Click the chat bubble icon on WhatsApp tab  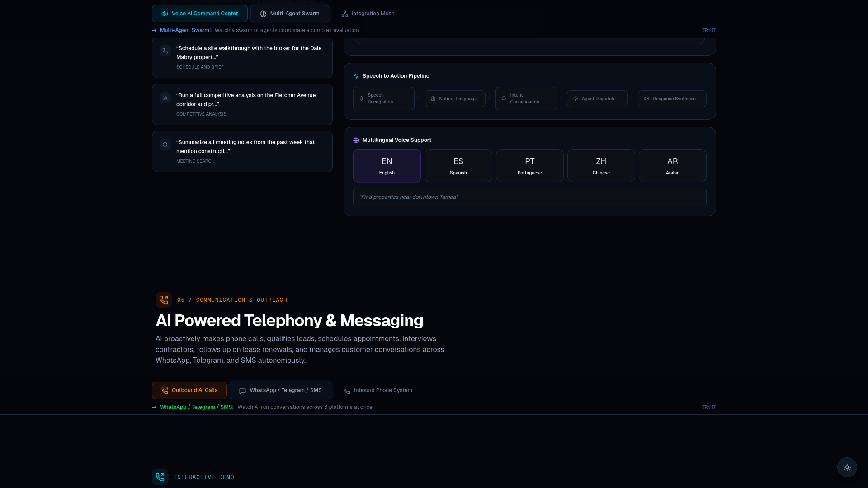[242, 391]
